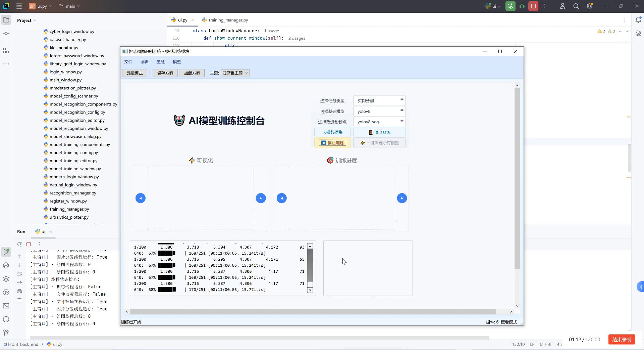
Task: Click previous arrow in 可视化 panel
Action: click(x=141, y=198)
